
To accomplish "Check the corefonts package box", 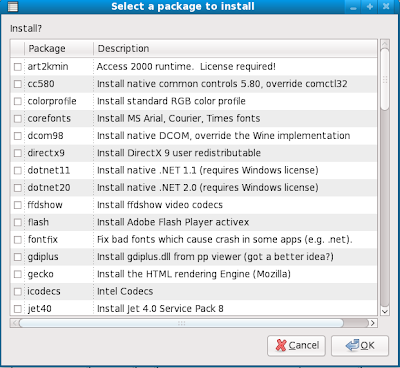I will pyautogui.click(x=18, y=119).
